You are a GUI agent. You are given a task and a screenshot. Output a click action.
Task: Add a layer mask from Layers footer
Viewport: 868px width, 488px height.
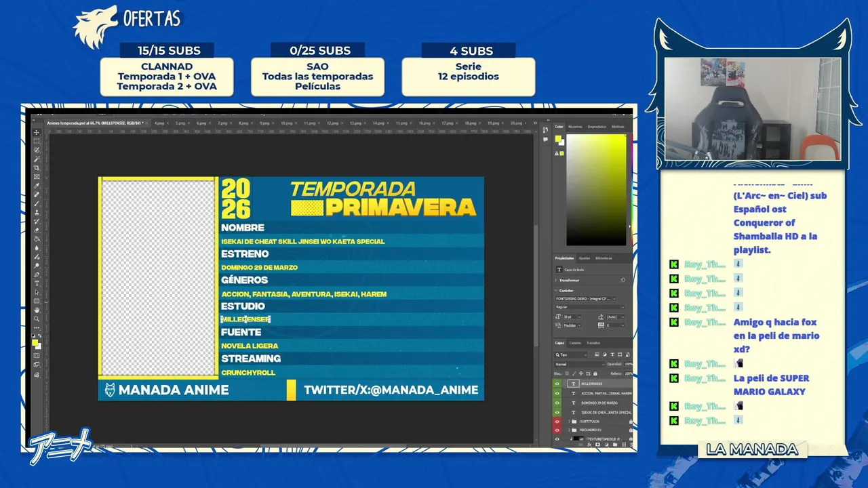597,445
